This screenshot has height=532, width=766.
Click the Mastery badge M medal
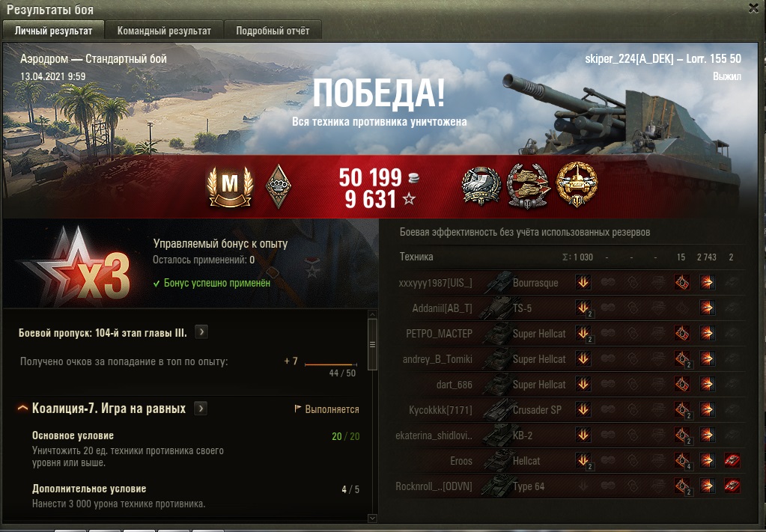[x=230, y=186]
